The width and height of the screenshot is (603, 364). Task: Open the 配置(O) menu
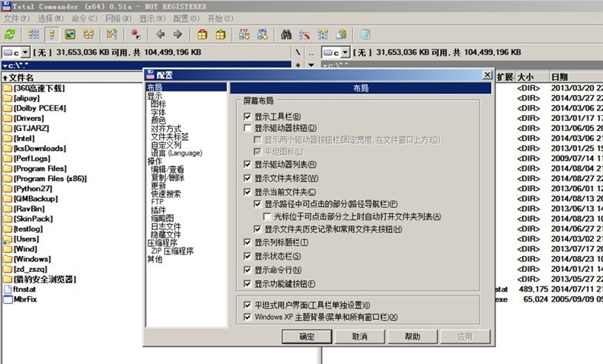(x=186, y=18)
